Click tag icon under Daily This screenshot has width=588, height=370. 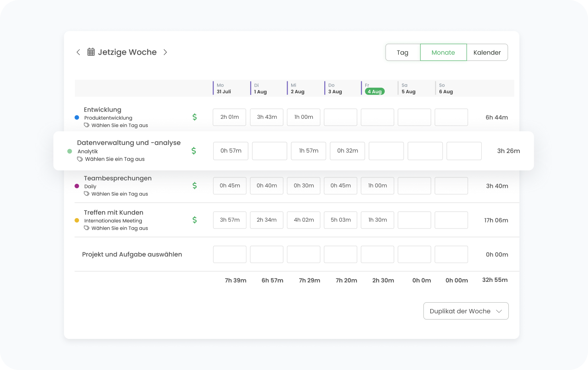(86, 194)
